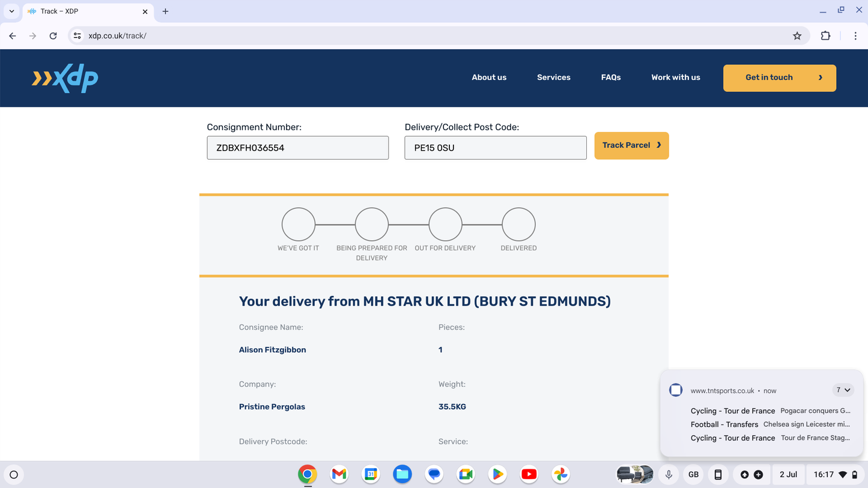Open the Files app in shelf

[402, 474]
